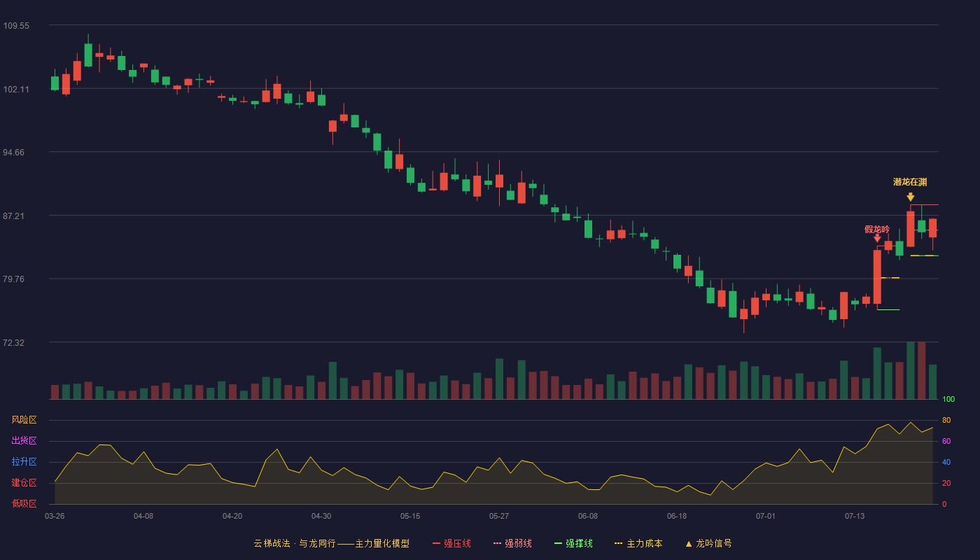Viewport: 980px width, 560px height.
Task: Toggle the 主力成本 yellow dashed legend entry
Action: 638,543
